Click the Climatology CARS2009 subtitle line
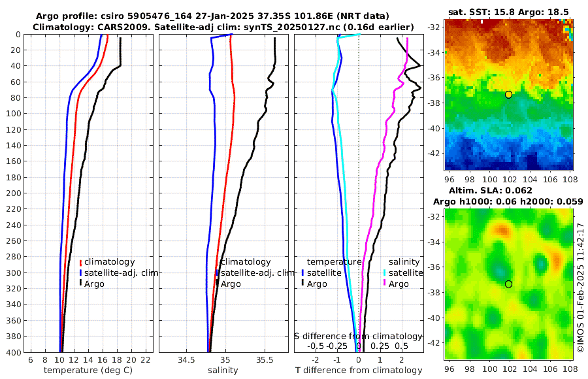 (x=223, y=27)
